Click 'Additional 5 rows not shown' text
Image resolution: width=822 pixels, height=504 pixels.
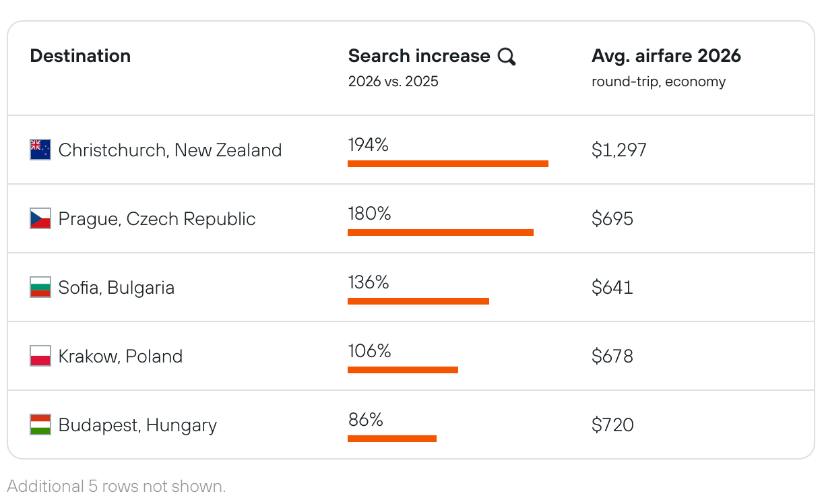tap(117, 486)
